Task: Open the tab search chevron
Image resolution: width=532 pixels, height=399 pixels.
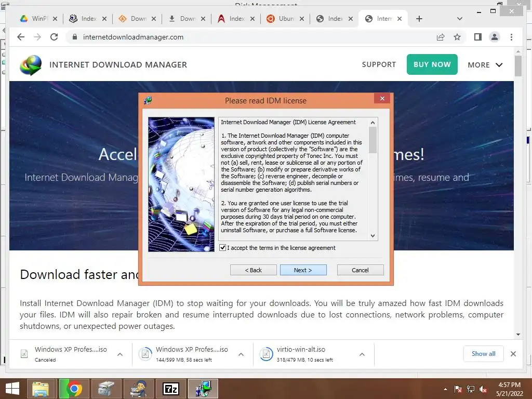Action: [460, 19]
